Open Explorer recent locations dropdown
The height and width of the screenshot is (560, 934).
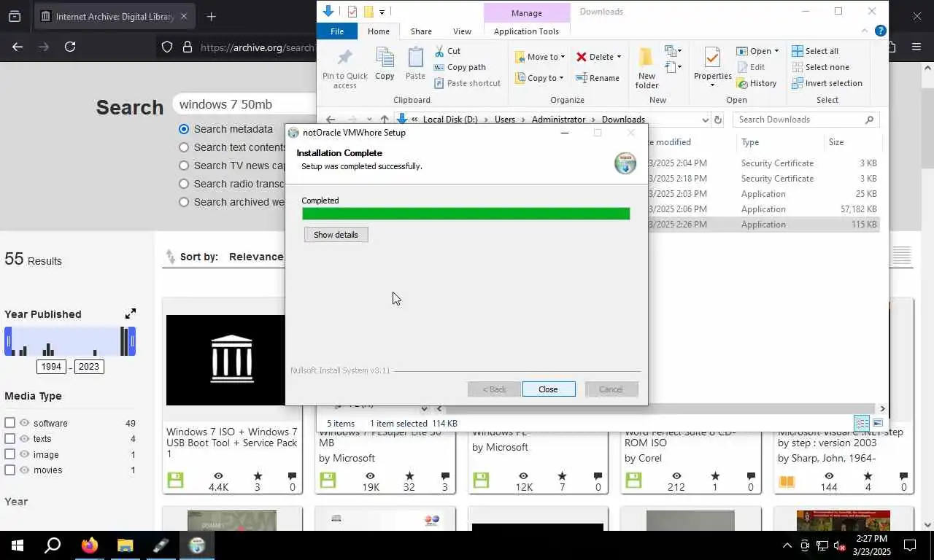pos(370,120)
